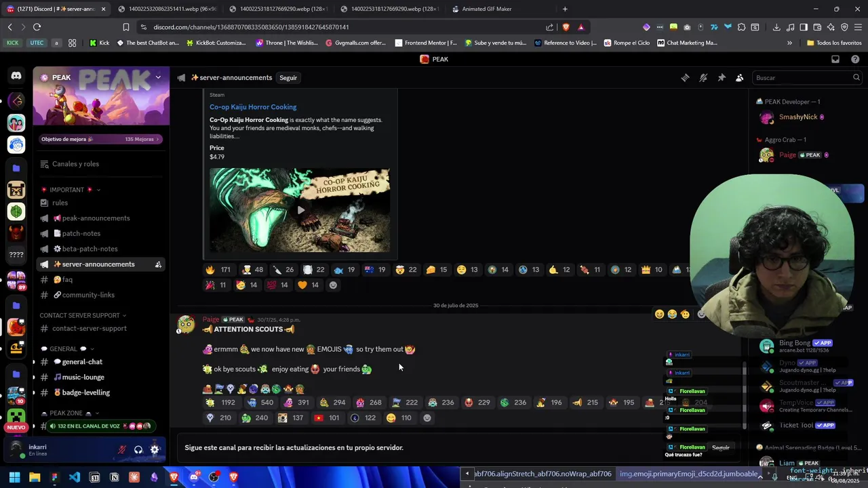The width and height of the screenshot is (868, 488).
Task: Open Discord help question icon
Action: (x=855, y=59)
